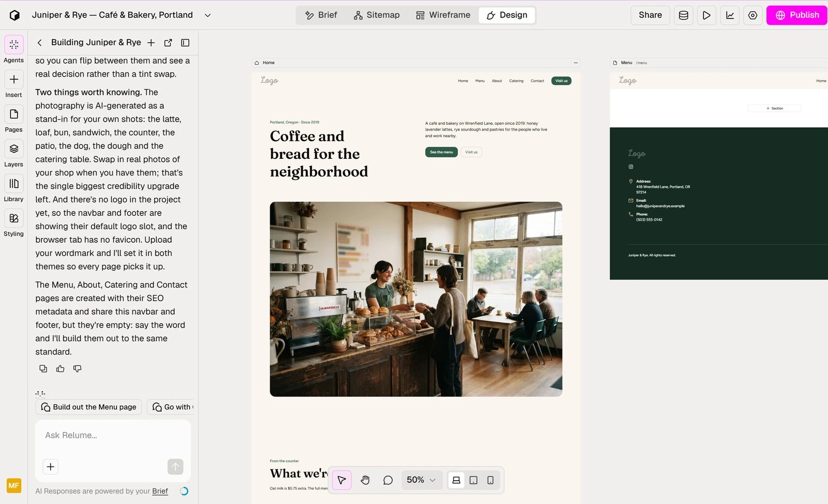Screen dimensions: 828x504
Task: Expand the project name dropdown
Action: (208, 15)
